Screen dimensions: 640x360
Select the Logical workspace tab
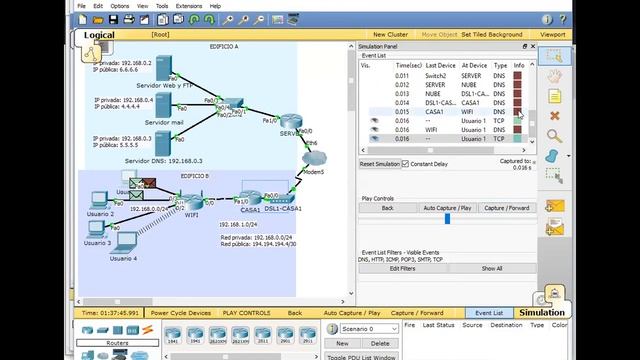pos(99,35)
